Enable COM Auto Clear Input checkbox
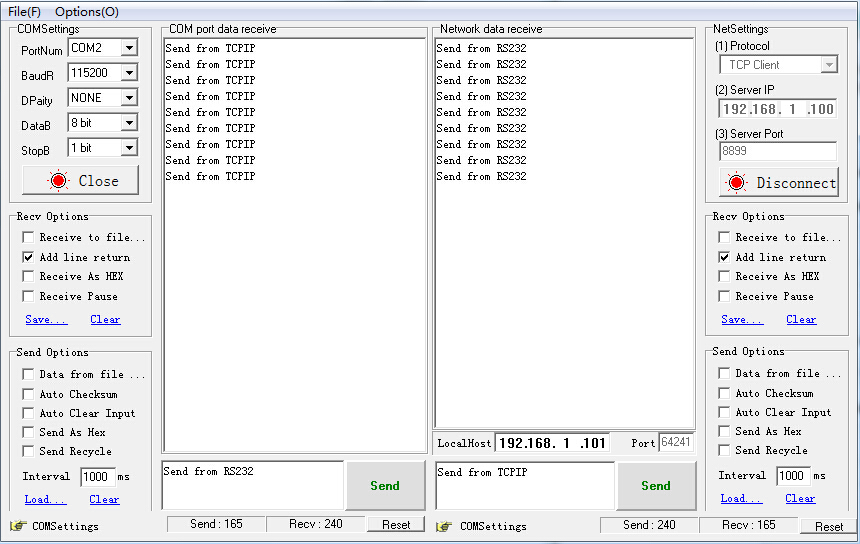The width and height of the screenshot is (860, 544). 28,413
